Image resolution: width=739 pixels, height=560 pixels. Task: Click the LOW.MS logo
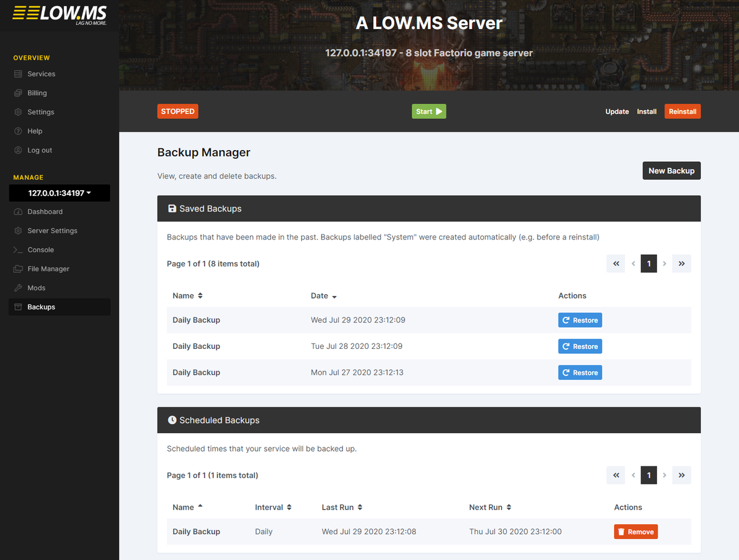59,15
